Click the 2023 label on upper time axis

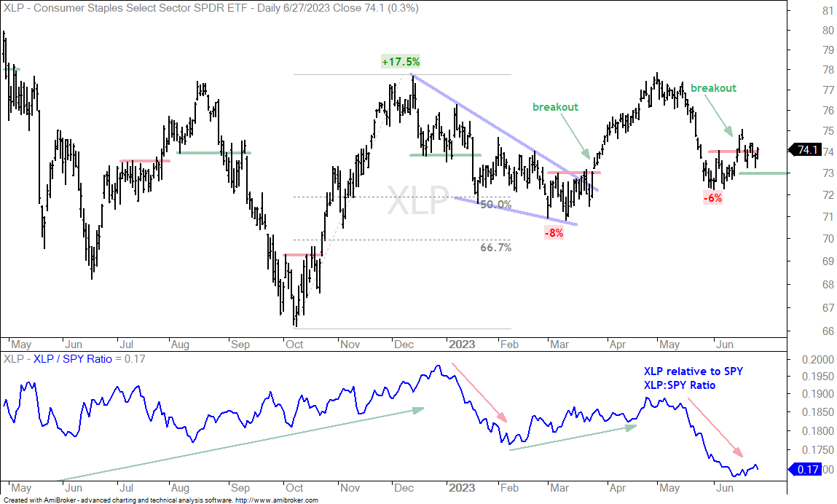(462, 344)
